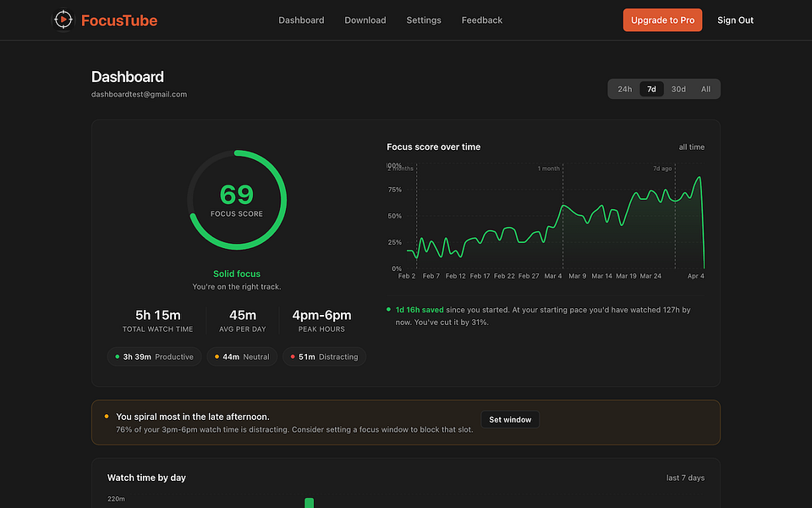Open Settings from the top navigation
This screenshot has height=508, width=812.
click(x=424, y=20)
